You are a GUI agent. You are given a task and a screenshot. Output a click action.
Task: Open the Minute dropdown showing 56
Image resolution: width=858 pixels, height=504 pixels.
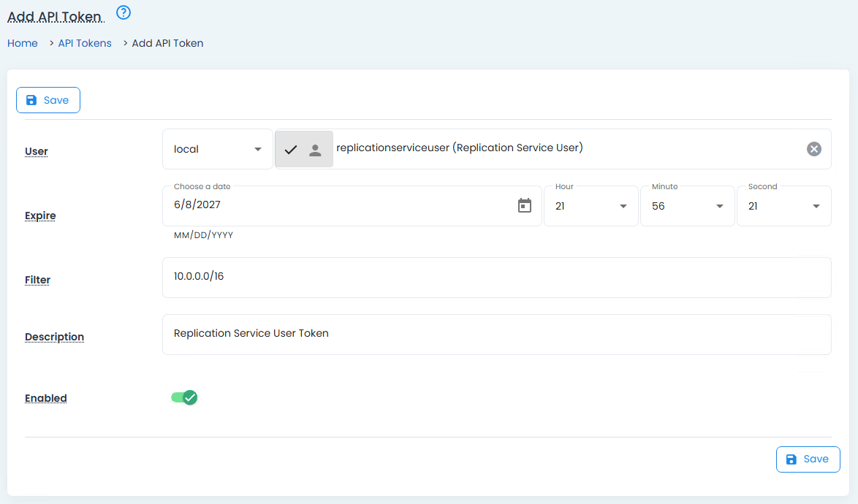[687, 206]
